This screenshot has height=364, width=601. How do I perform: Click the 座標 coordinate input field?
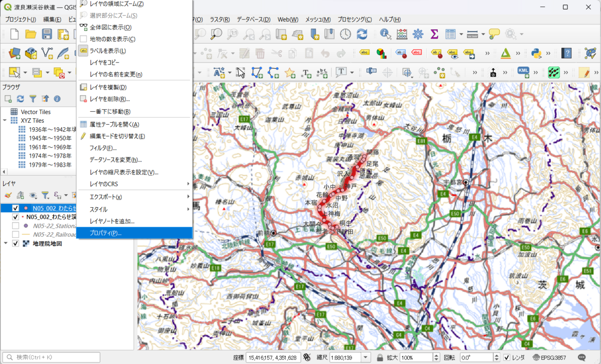[273, 357]
